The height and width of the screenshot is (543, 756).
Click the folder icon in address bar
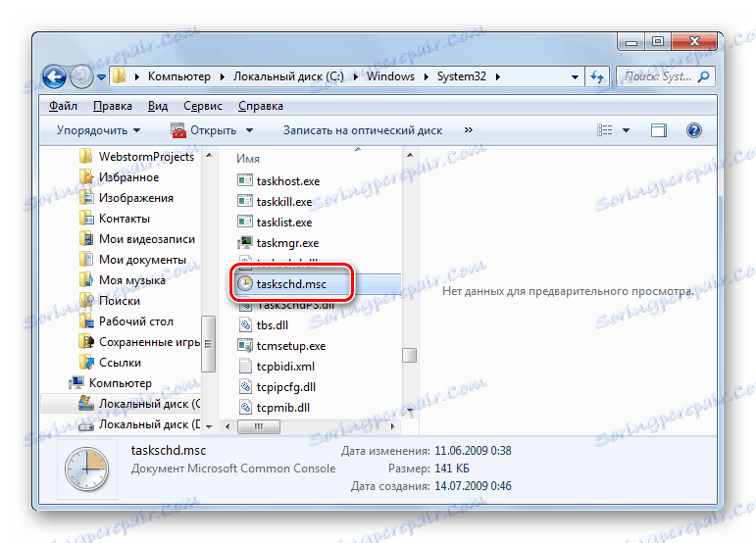point(119,76)
